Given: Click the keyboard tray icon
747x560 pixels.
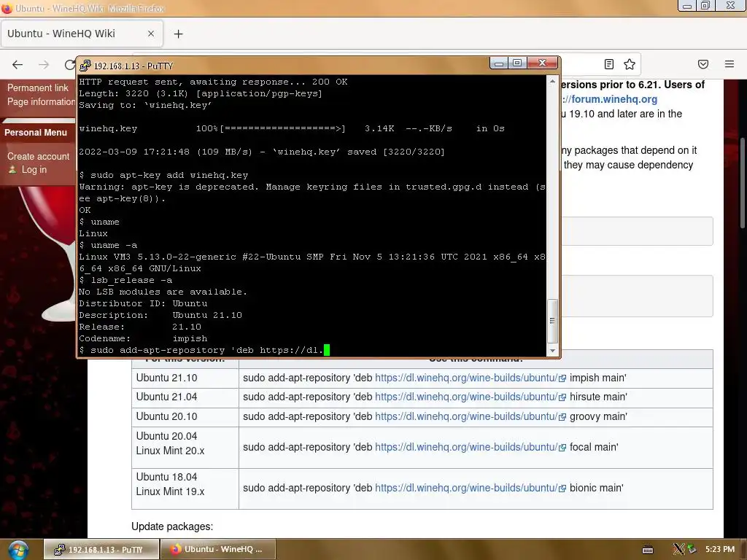Looking at the screenshot, I should (648, 550).
